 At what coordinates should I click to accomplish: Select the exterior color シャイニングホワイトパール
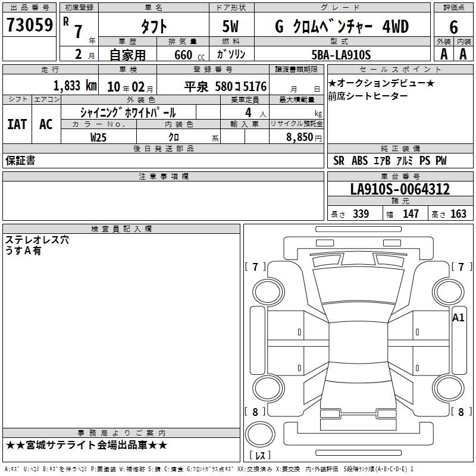128,112
